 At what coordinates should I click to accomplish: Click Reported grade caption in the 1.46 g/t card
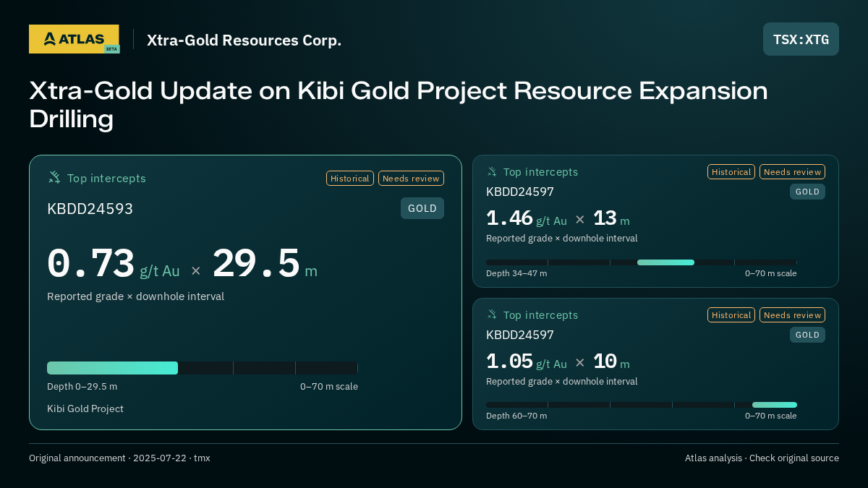pos(561,239)
